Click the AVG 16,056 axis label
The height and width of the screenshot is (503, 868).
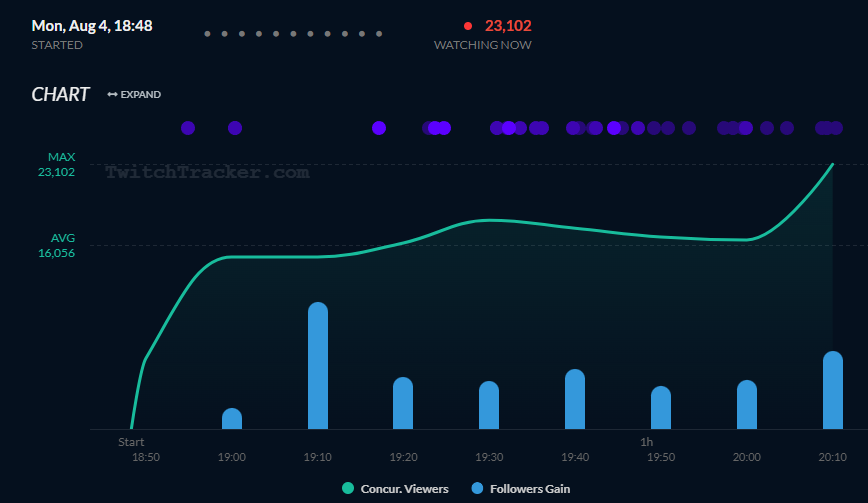coord(56,245)
